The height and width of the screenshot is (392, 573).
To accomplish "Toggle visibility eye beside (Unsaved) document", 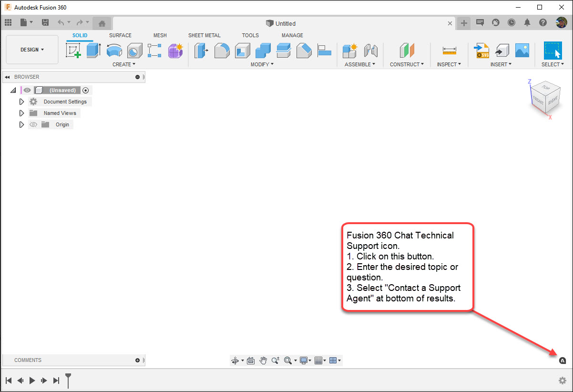I will coord(27,90).
